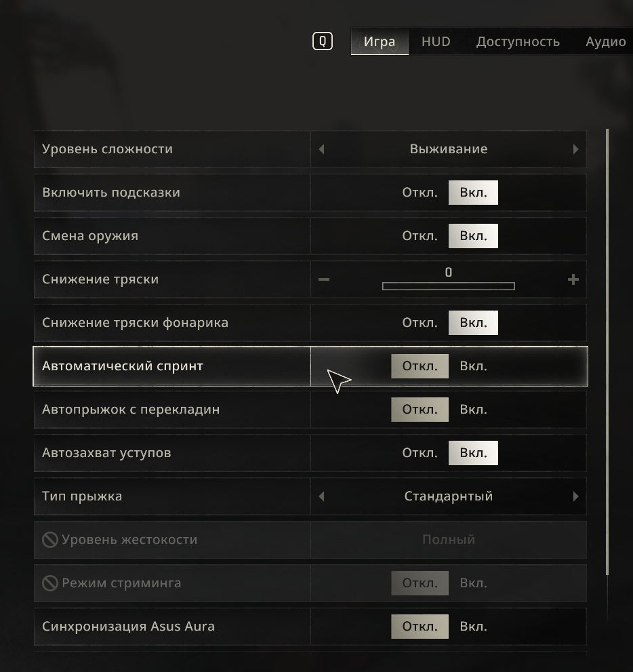
Task: Select the Уровень жестокости label
Action: (129, 540)
